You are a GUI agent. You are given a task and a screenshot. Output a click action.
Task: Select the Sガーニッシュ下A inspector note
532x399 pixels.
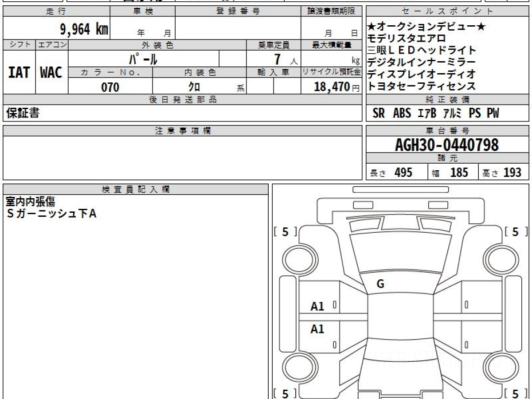(51, 214)
